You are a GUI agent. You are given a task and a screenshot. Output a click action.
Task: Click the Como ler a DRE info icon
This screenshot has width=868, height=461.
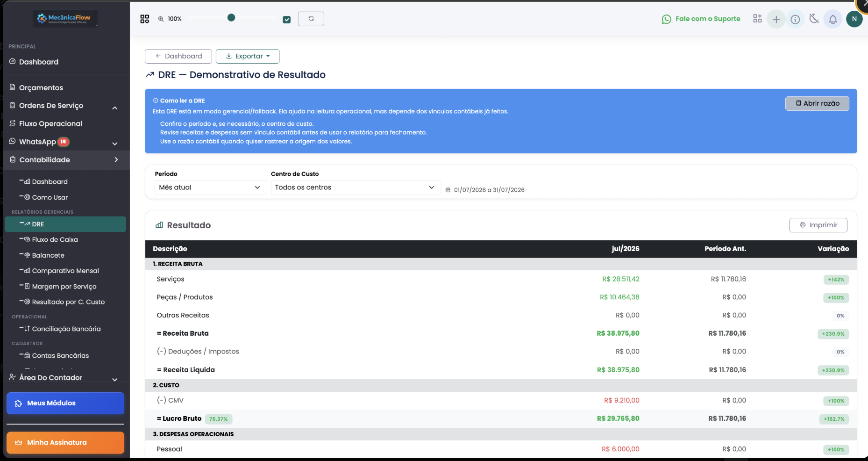pyautogui.click(x=156, y=101)
